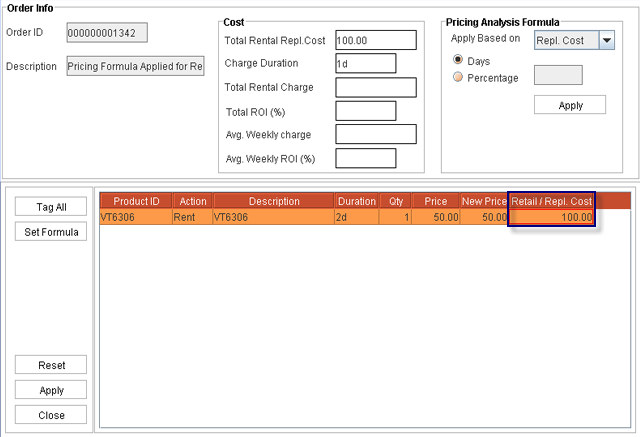Screen dimensions: 640x437
Task: Click the Charge Duration field
Action: coord(365,64)
